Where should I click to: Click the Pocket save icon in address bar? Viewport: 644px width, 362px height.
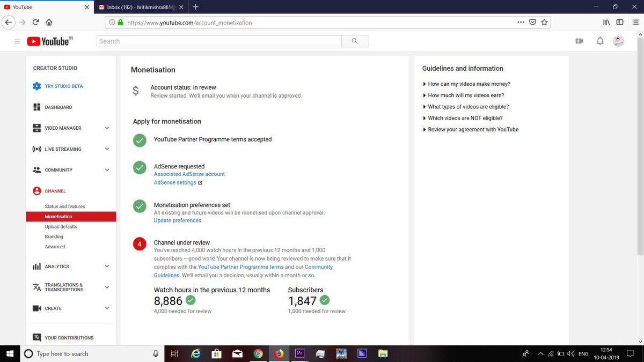click(x=532, y=23)
